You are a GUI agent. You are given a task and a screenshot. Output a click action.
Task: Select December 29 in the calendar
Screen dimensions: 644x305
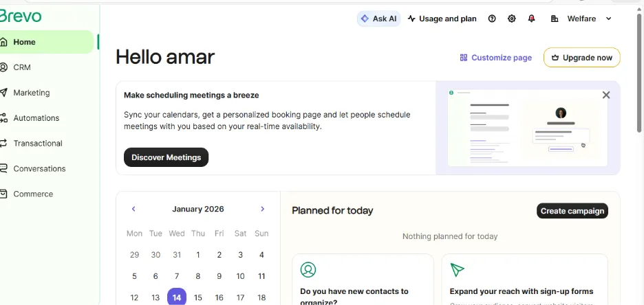(134, 255)
